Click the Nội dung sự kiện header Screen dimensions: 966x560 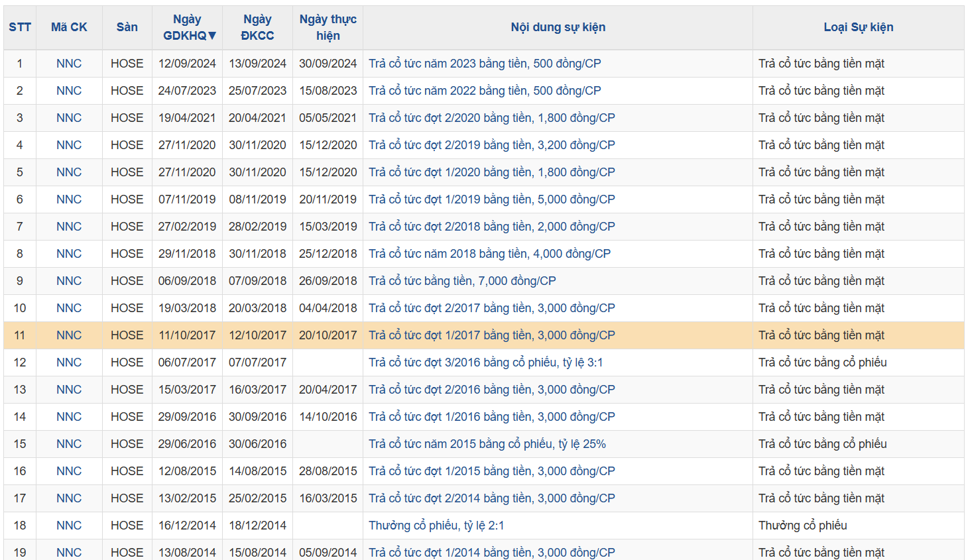point(558,27)
